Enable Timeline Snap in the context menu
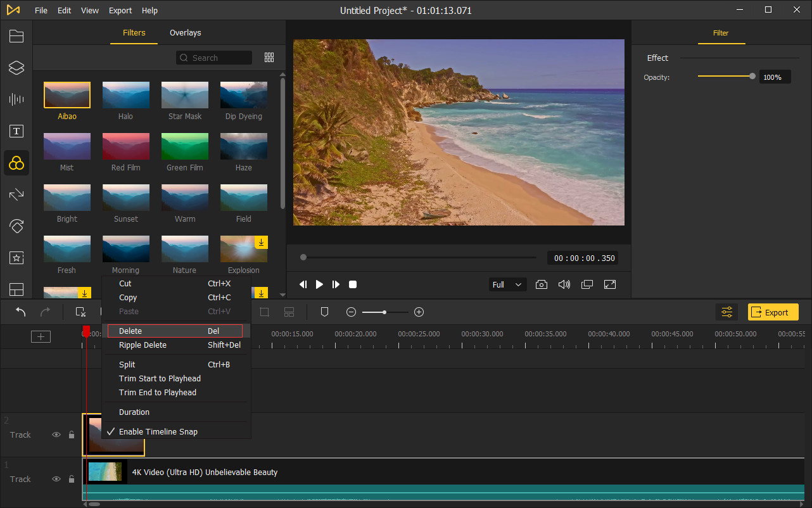 pyautogui.click(x=158, y=431)
